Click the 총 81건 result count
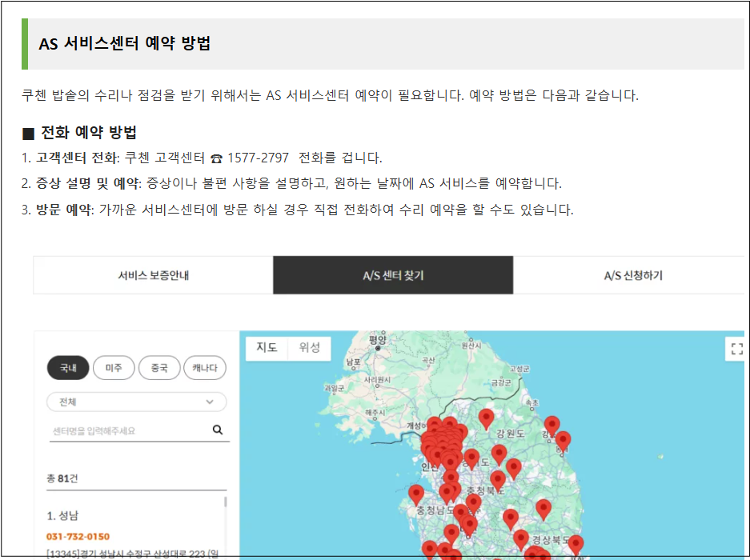This screenshot has height=560, width=750. 62,478
